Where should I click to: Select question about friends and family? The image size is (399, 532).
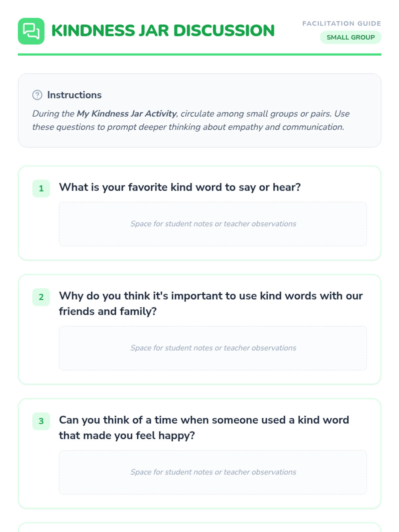[x=210, y=303]
